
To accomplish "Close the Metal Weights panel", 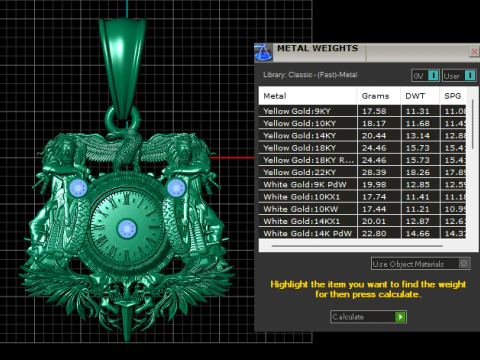I will [474, 52].
